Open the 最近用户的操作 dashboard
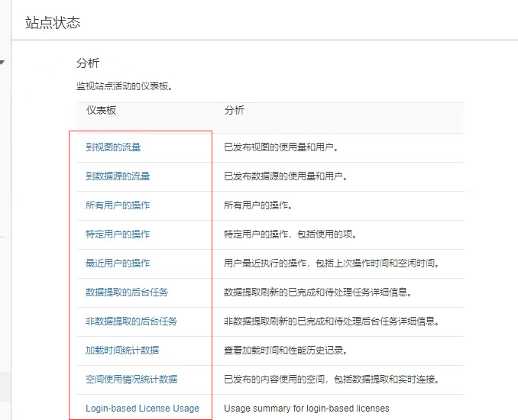This screenshot has height=420, width=518. click(118, 263)
